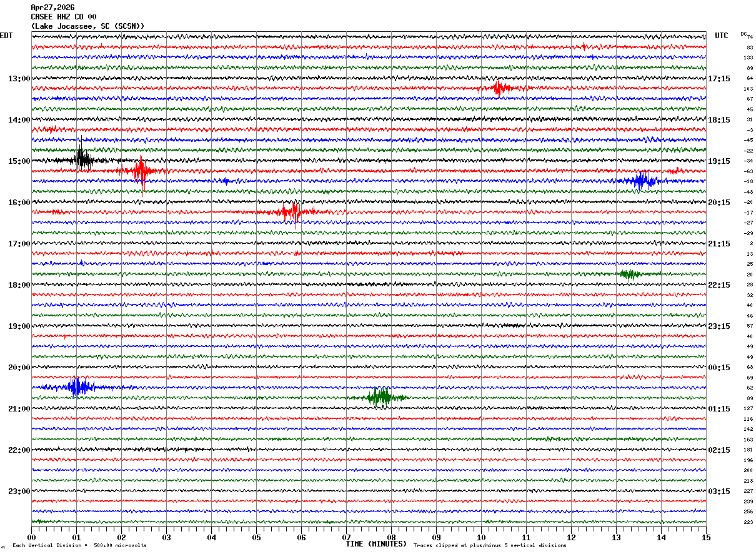Image resolution: width=756 pixels, height=554 pixels.
Task: Click the date text 'Apr27,2026'
Action: [x=52, y=8]
